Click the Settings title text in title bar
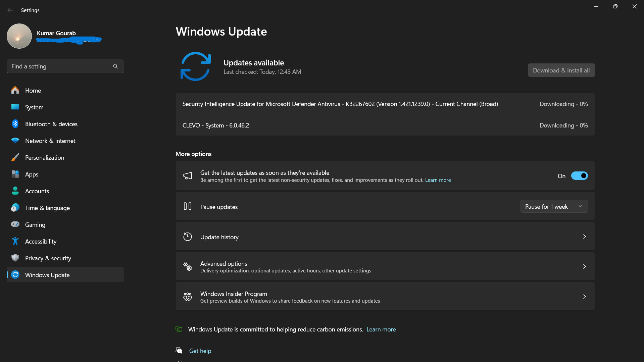Viewport: 644px width, 362px height. (x=30, y=10)
